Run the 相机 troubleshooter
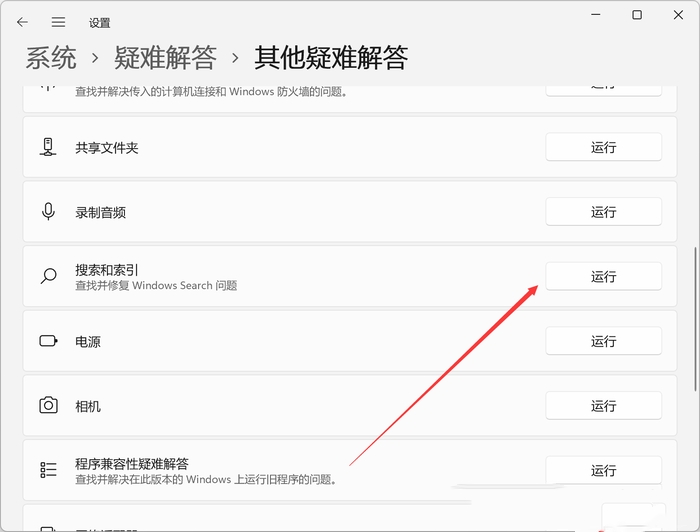This screenshot has width=700, height=532. click(603, 406)
